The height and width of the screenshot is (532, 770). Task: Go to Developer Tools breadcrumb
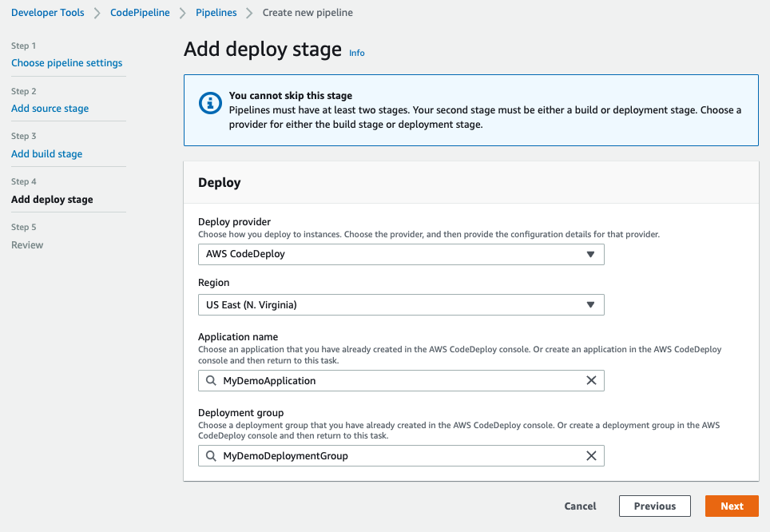point(48,13)
